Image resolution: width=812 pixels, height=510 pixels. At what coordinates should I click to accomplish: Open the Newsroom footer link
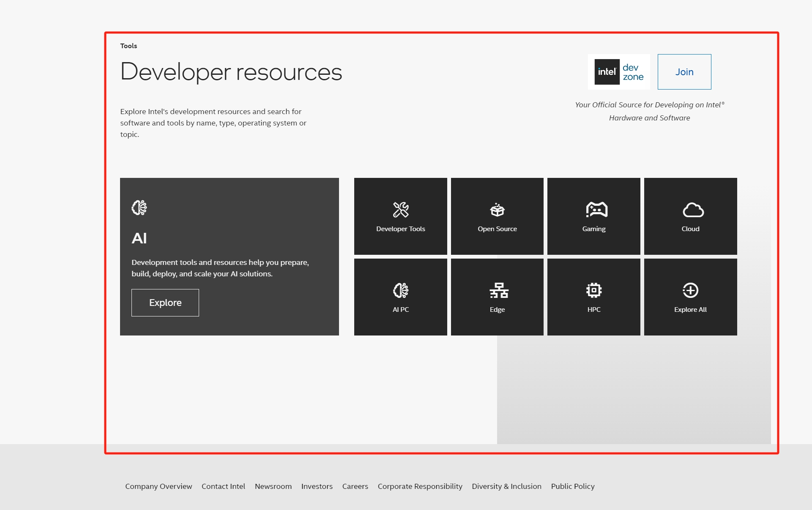[x=273, y=486]
